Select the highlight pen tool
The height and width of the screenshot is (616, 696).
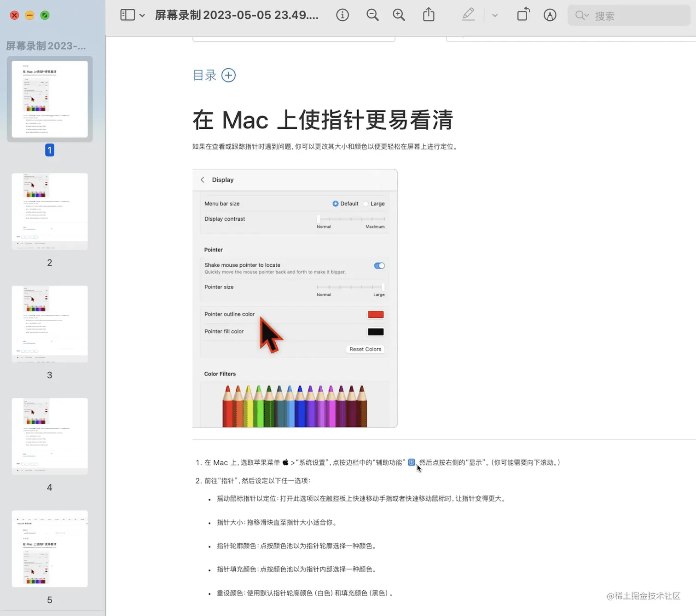click(x=468, y=15)
